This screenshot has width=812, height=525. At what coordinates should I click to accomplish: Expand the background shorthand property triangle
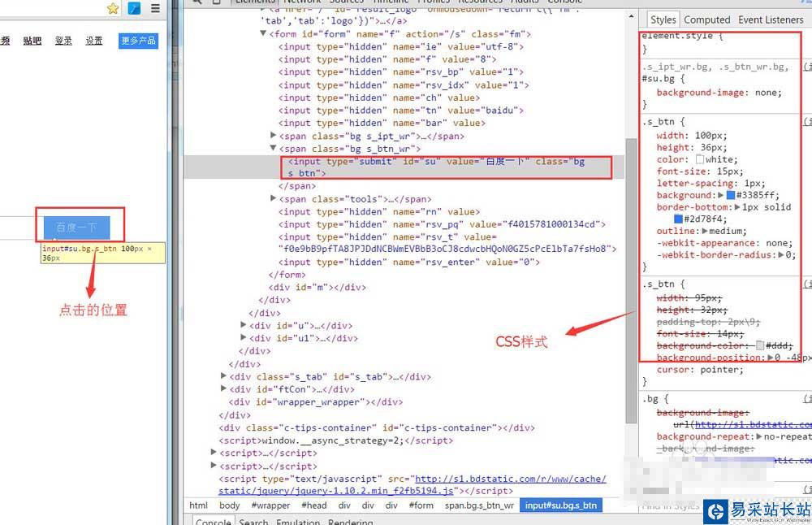[x=720, y=195]
